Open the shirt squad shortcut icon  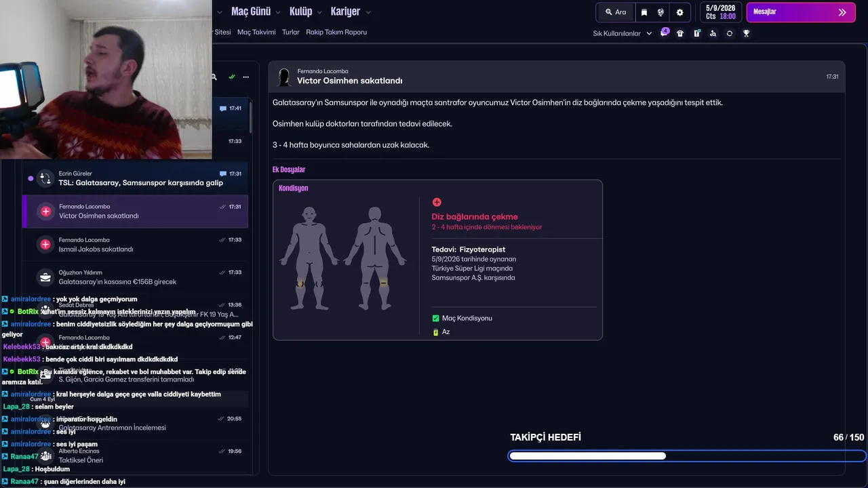point(680,33)
